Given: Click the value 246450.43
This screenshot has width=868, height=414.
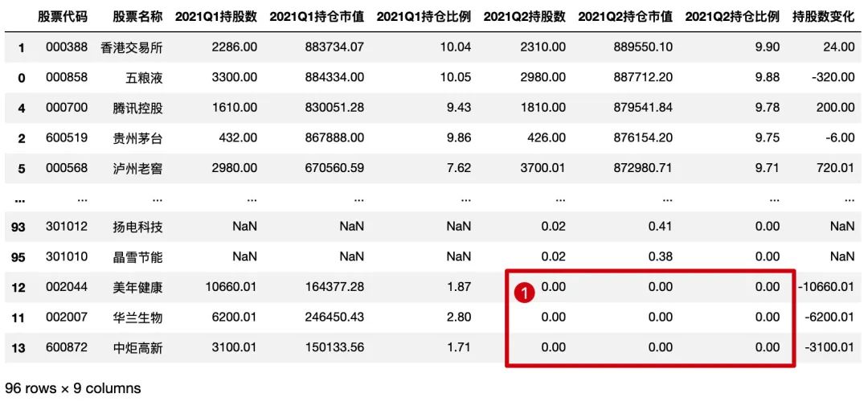Looking at the screenshot, I should pos(334,318).
